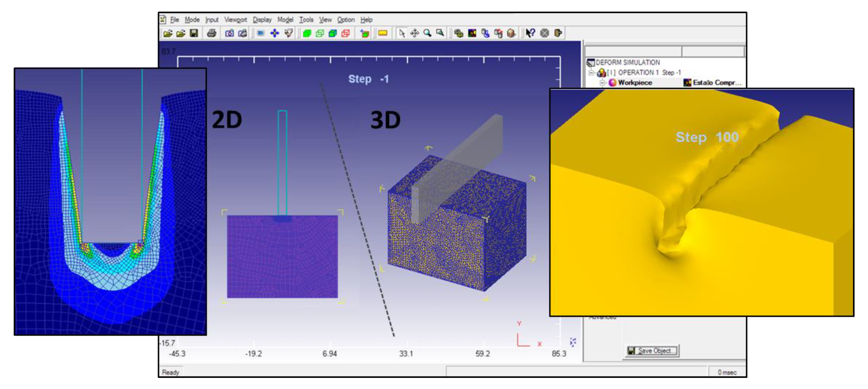Open the Tools menu
868x389 pixels.
306,20
